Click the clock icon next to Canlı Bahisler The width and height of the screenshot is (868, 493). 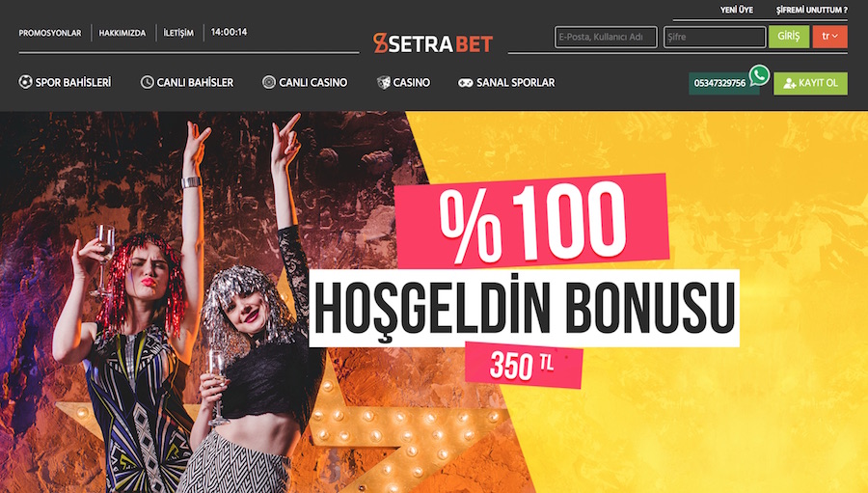click(147, 82)
